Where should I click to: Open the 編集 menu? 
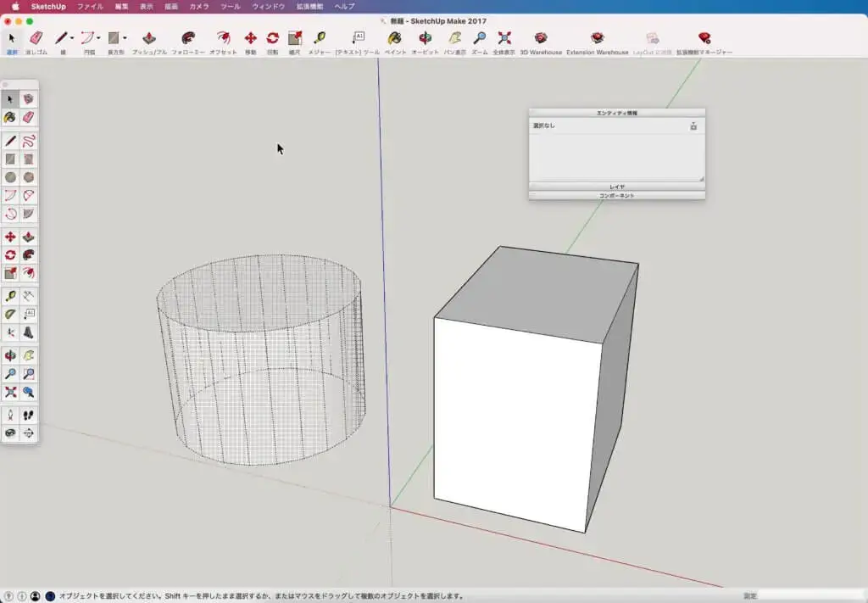pyautogui.click(x=121, y=7)
